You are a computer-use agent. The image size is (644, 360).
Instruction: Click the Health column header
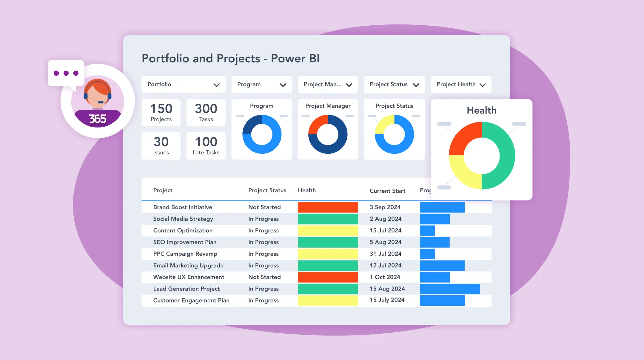pos(307,190)
